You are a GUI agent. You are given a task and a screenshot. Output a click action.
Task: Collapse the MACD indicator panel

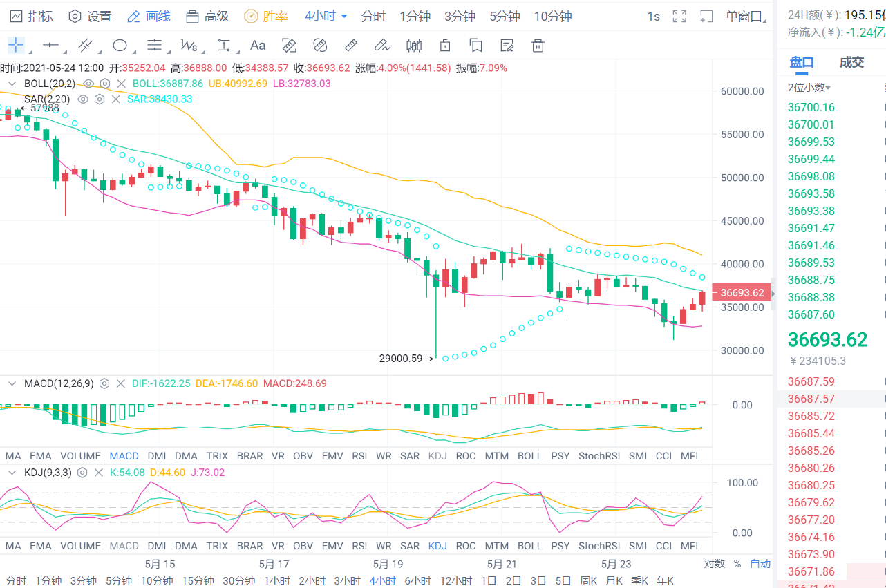11,383
